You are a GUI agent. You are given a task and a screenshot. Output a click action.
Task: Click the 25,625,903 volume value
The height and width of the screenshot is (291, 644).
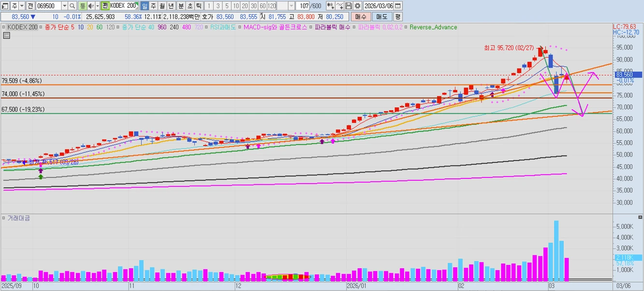[x=101, y=17]
